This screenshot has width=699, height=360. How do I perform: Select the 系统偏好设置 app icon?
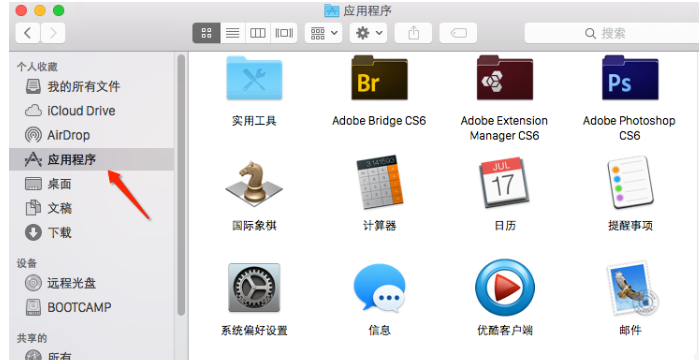(x=254, y=287)
